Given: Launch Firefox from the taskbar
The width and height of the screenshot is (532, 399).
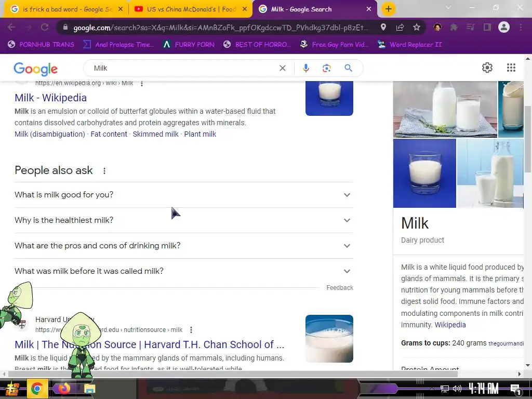Looking at the screenshot, I should click(63, 388).
